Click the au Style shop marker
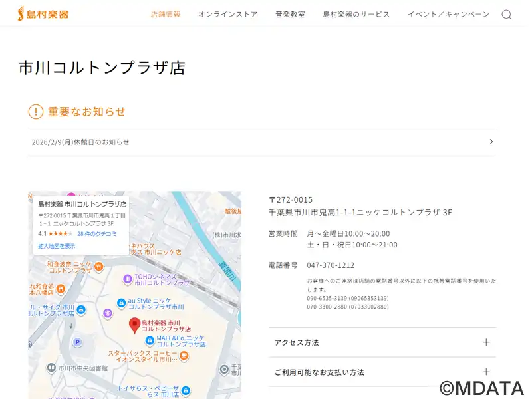532x399 pixels. (121, 303)
